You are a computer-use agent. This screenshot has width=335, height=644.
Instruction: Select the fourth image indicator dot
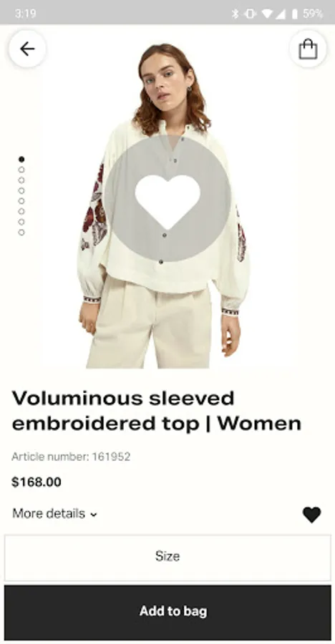(21, 190)
